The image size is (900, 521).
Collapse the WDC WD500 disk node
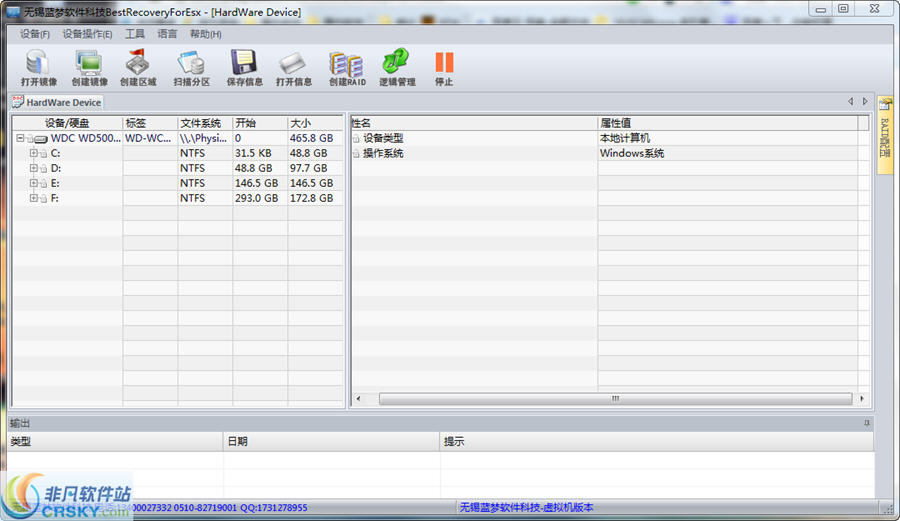(x=20, y=138)
